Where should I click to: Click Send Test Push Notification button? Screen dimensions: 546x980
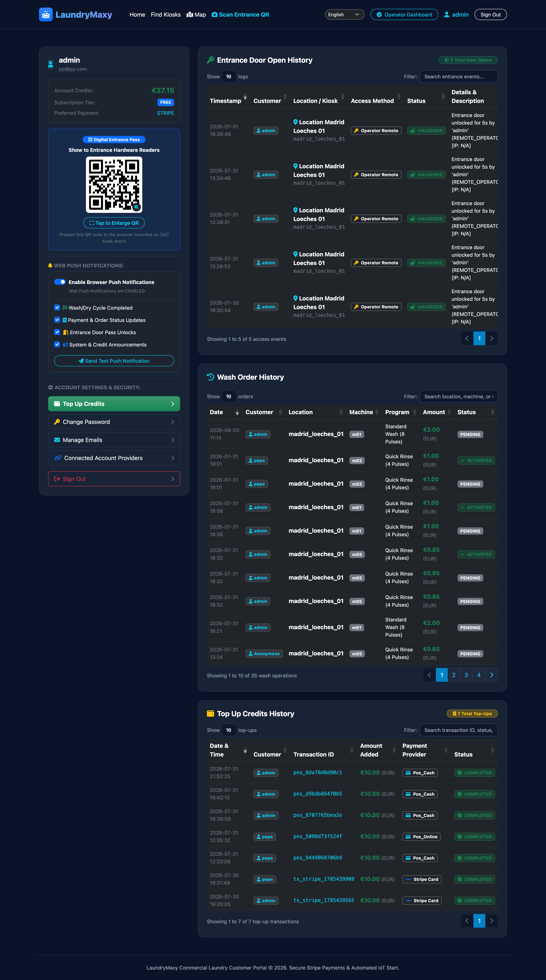click(114, 361)
